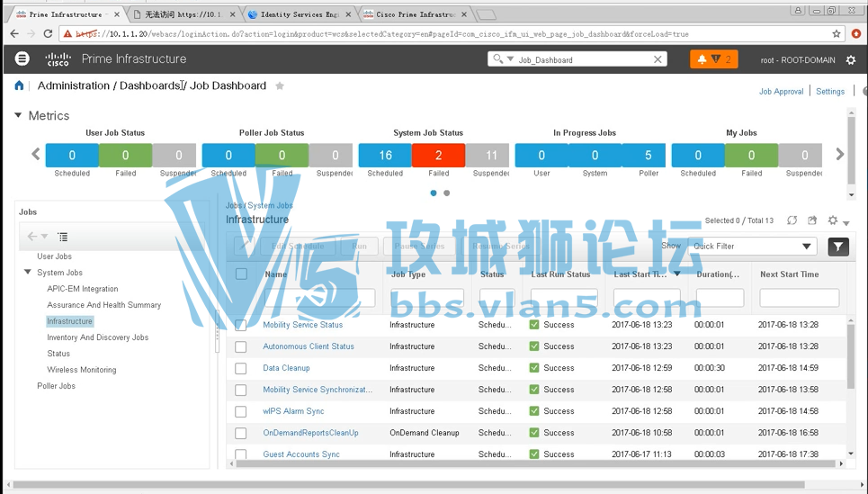Screen dimensions: 868x494
Task: Select User Jobs in the tree
Action: tap(54, 256)
